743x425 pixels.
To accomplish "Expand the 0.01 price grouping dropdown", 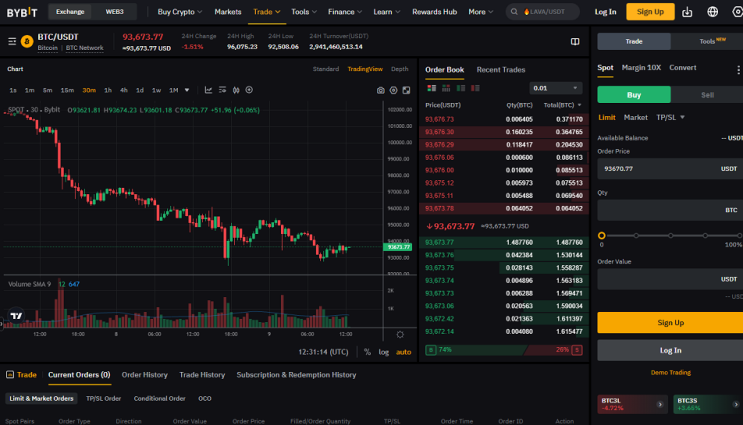I will (x=556, y=88).
